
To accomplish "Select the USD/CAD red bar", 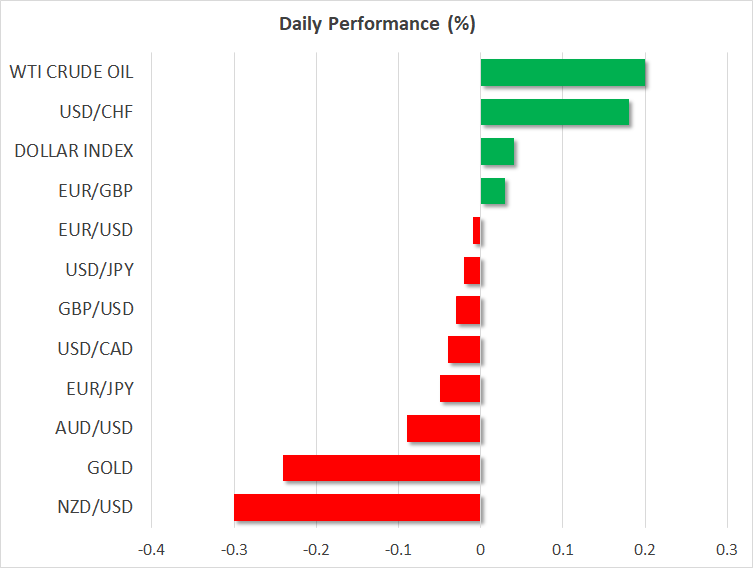I will 464,349.
